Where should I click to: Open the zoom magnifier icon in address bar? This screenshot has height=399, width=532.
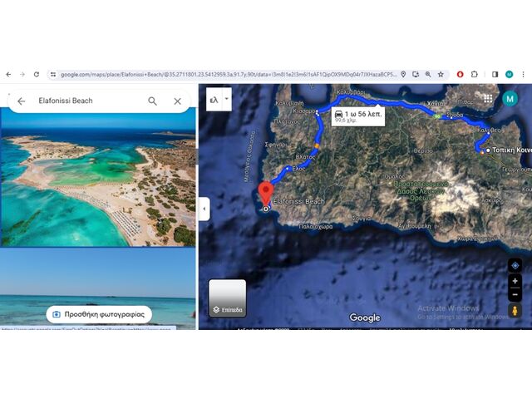(x=428, y=74)
